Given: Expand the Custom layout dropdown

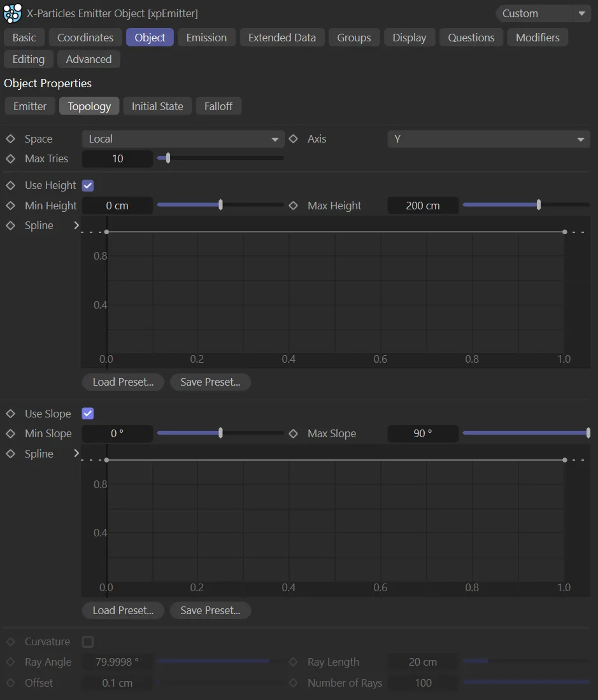Looking at the screenshot, I should [x=543, y=13].
